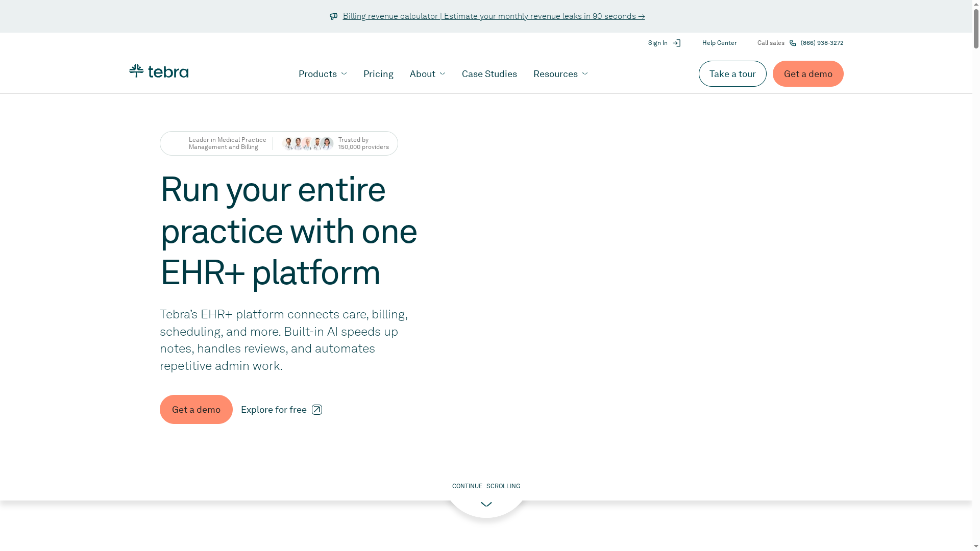Click the Take a tour button
Viewport: 980px width, 551px height.
pyautogui.click(x=732, y=73)
